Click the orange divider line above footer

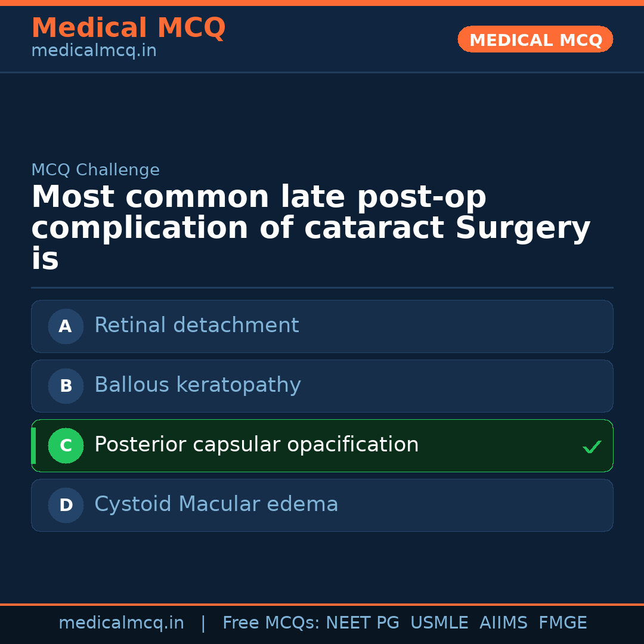[x=322, y=604]
